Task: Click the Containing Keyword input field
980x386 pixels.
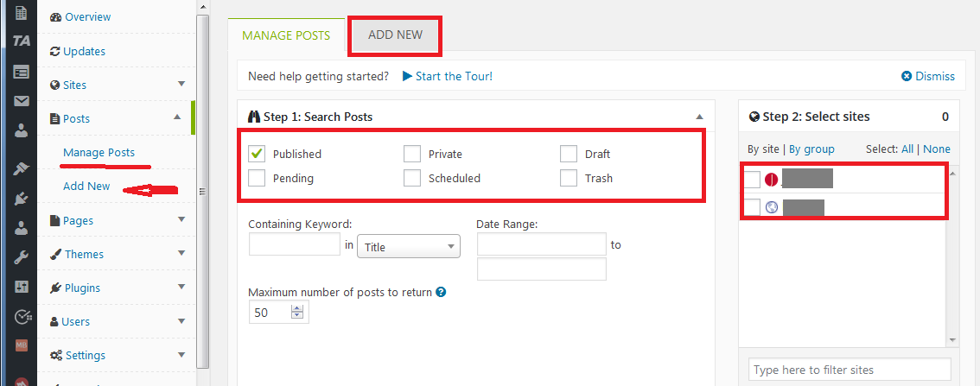Action: tap(294, 245)
